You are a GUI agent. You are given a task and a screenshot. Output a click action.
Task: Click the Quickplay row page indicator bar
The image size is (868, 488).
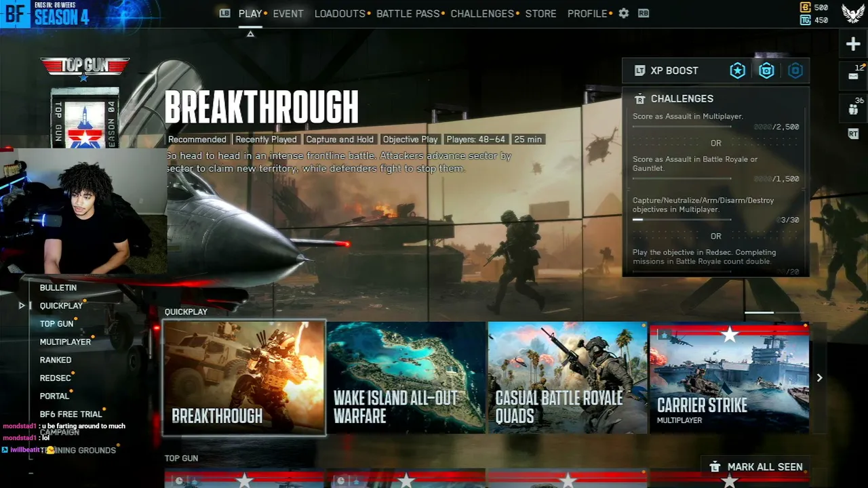tap(772, 312)
